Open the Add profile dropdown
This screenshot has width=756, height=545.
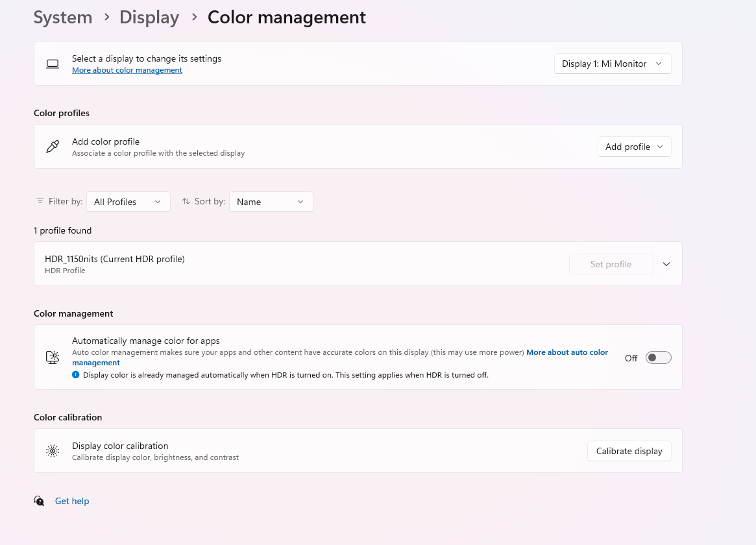tap(634, 147)
